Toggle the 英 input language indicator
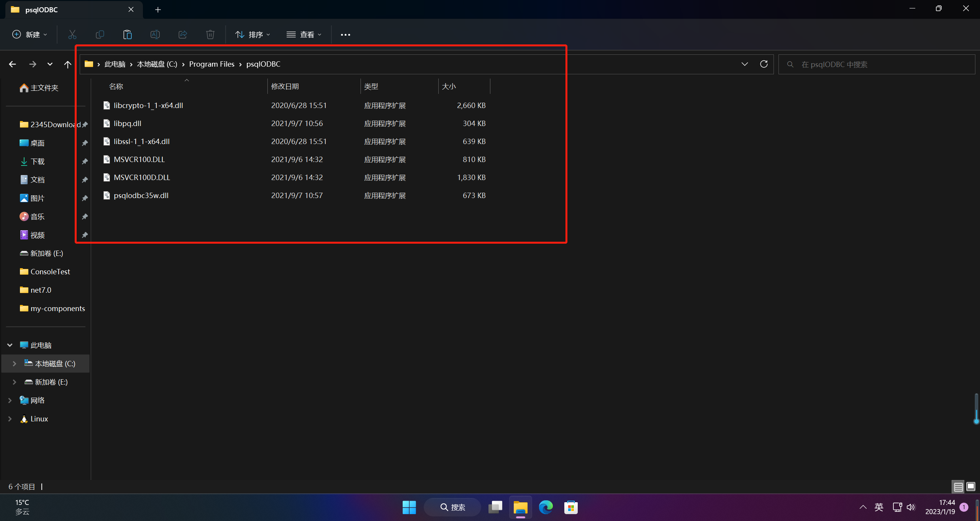Screen dimensions: 980x521 click(879, 507)
